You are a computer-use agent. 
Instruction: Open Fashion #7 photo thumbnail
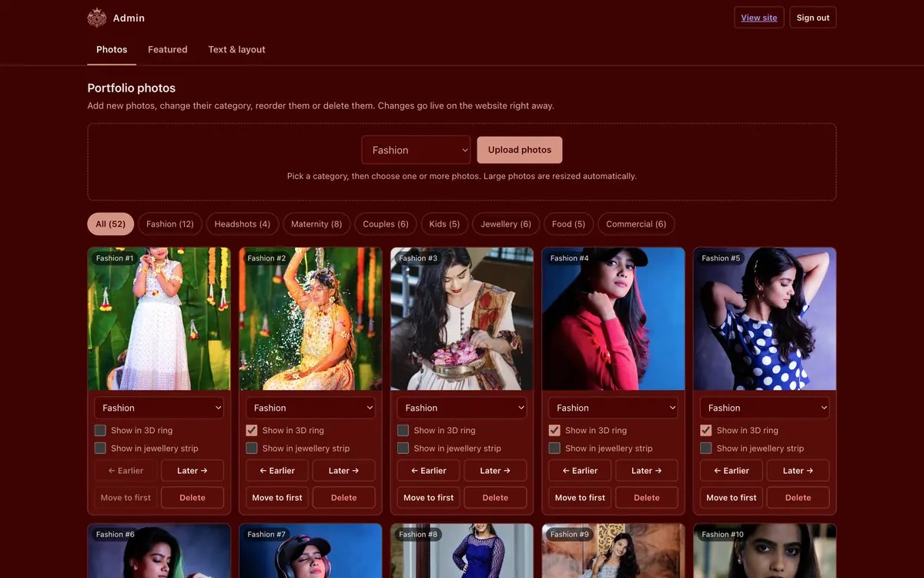310,551
